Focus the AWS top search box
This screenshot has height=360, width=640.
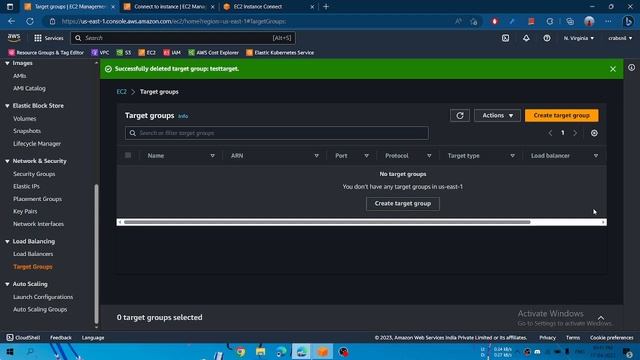coord(183,38)
